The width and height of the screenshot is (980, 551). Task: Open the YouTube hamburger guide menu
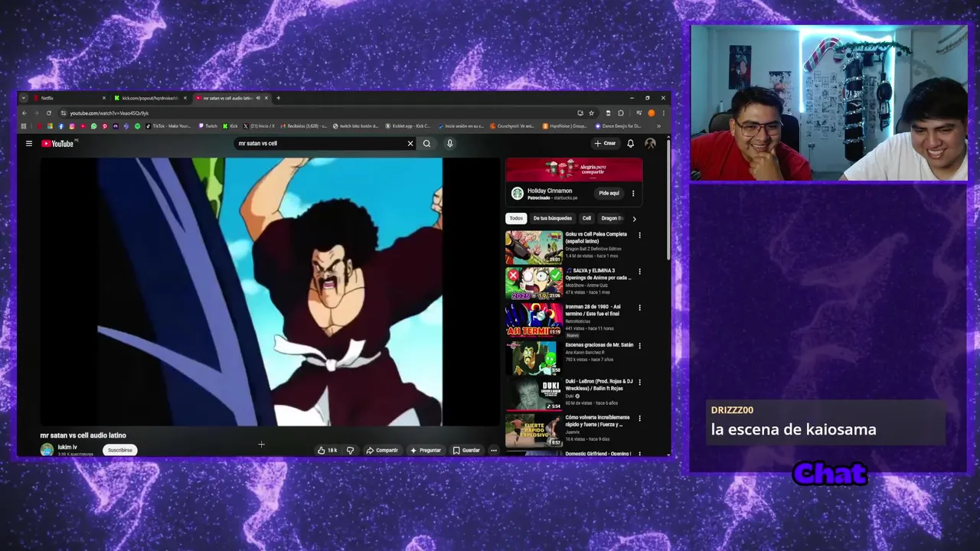pyautogui.click(x=29, y=143)
